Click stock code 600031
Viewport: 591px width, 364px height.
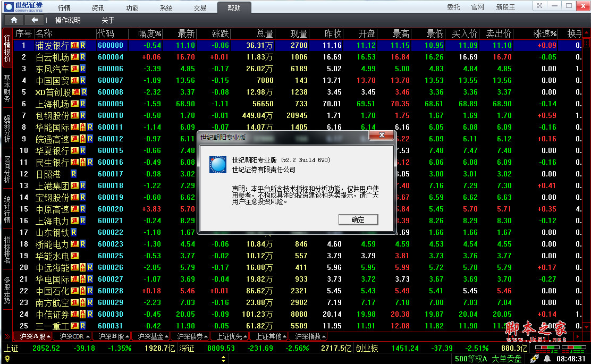coord(111,326)
